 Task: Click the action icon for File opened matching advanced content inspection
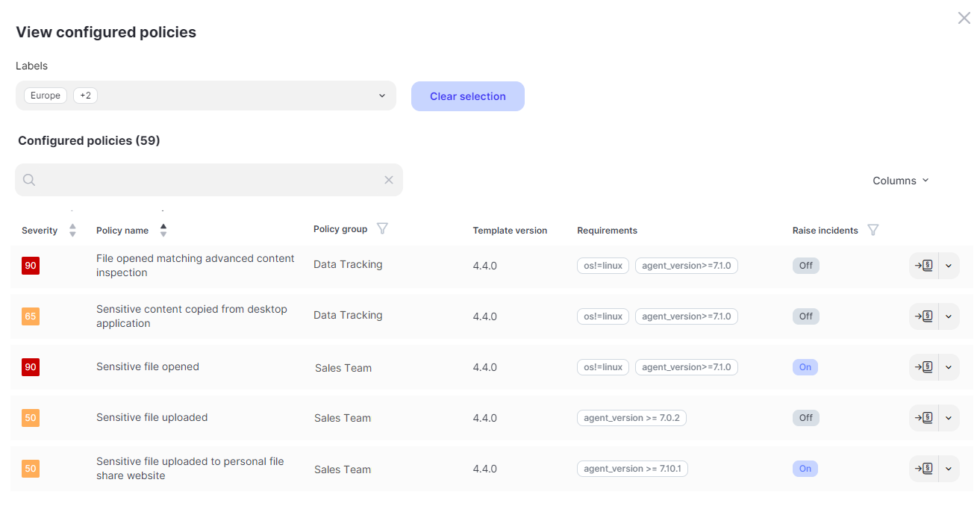(924, 266)
